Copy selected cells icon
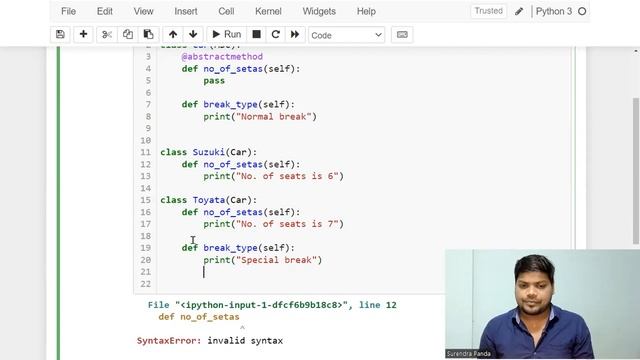640x360 pixels. 128,35
